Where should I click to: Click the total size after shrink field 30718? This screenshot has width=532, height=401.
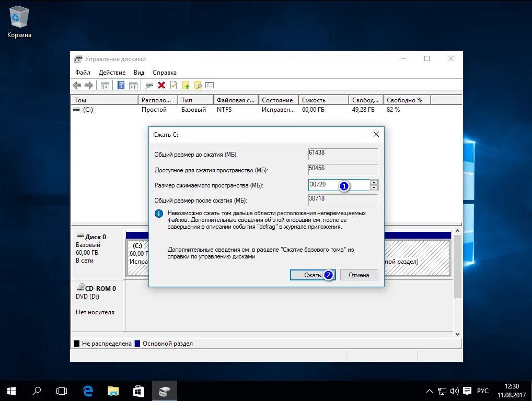343,199
